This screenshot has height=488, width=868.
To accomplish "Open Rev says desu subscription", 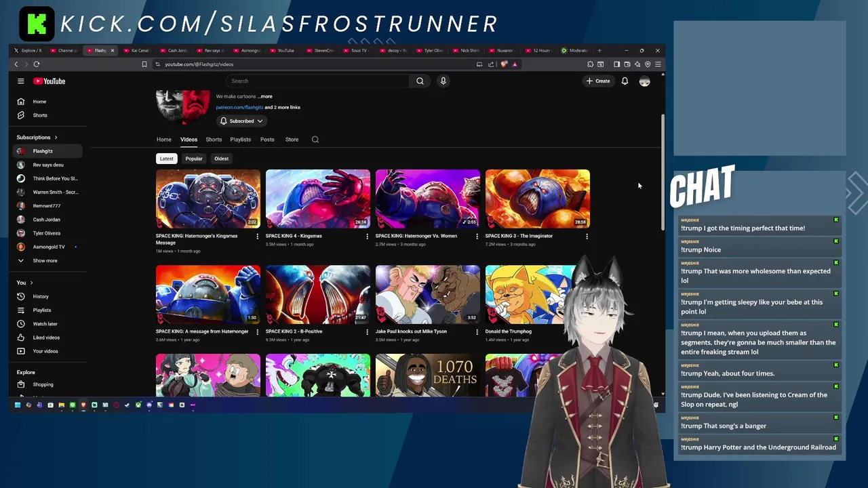I will 47,165.
